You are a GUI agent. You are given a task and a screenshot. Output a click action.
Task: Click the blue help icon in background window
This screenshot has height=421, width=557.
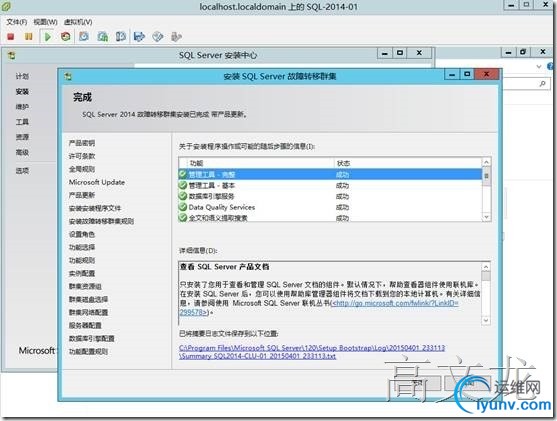551,66
